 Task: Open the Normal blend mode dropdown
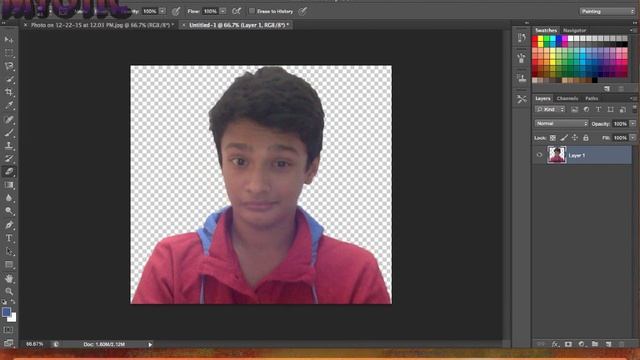point(562,124)
